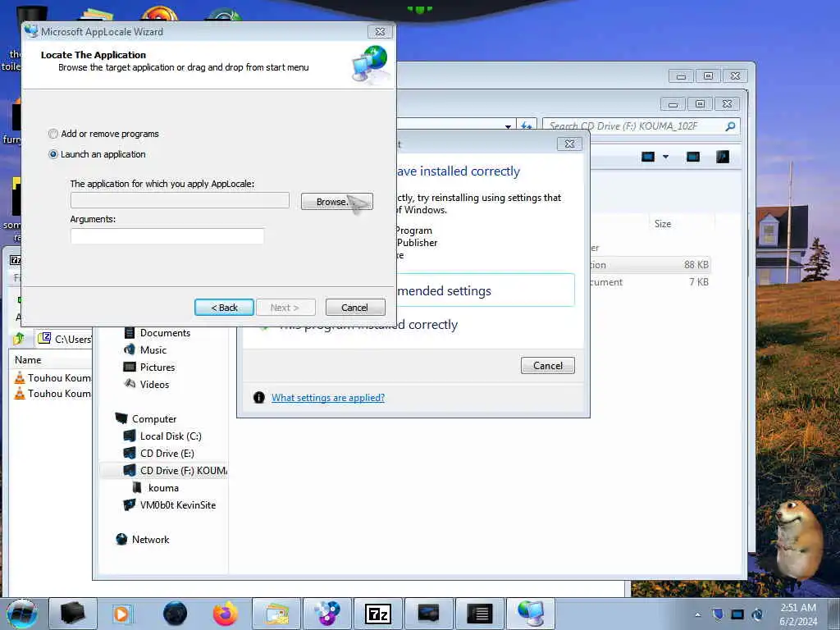Open the AppLocale taskbar icon

pos(531,614)
